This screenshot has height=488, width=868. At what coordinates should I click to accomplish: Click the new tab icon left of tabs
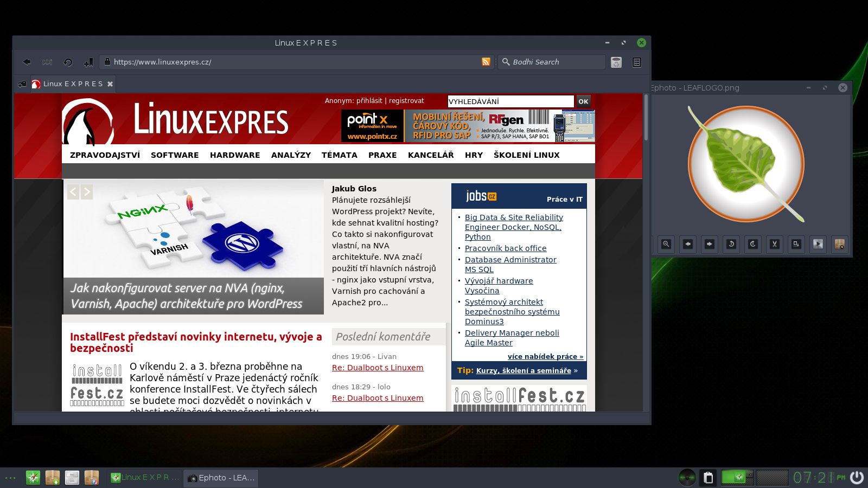tap(22, 84)
